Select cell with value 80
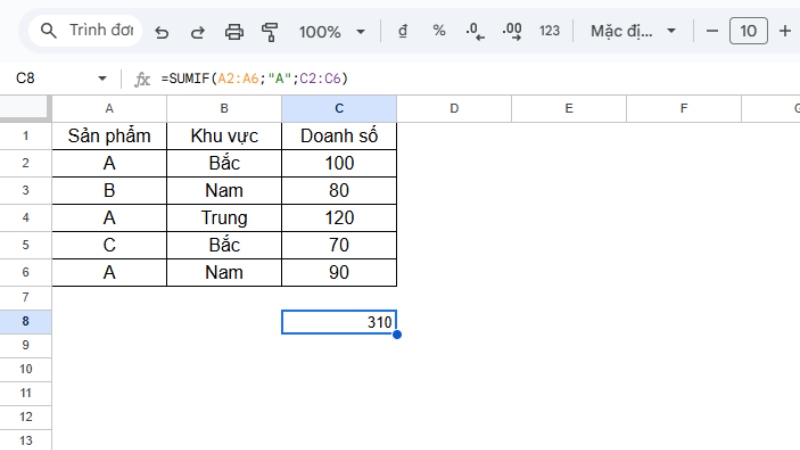Viewport: 800px width, 450px height. tap(339, 191)
